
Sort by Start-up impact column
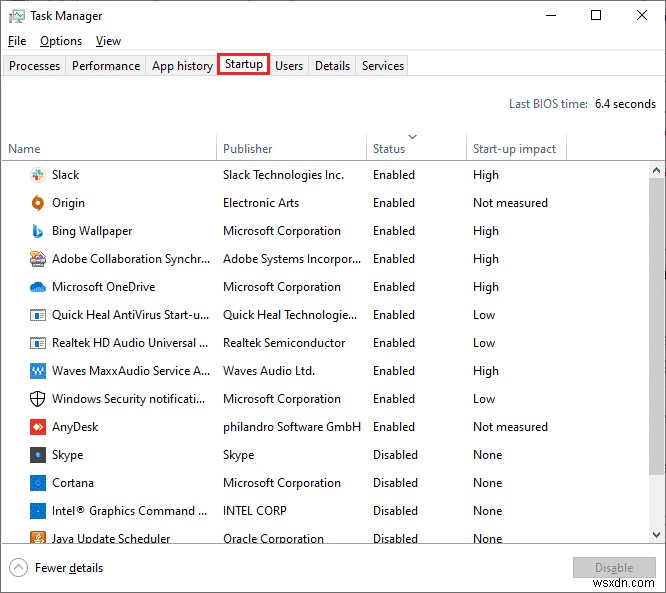tap(514, 149)
